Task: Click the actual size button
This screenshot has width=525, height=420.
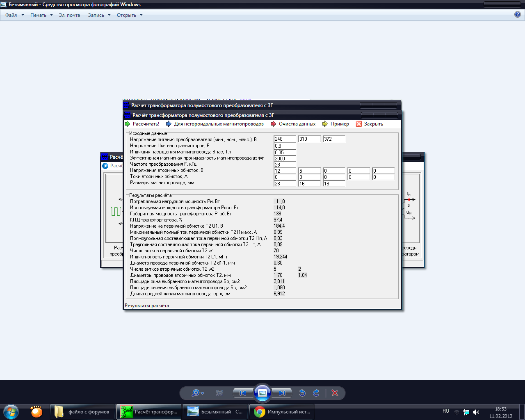Action: click(219, 393)
